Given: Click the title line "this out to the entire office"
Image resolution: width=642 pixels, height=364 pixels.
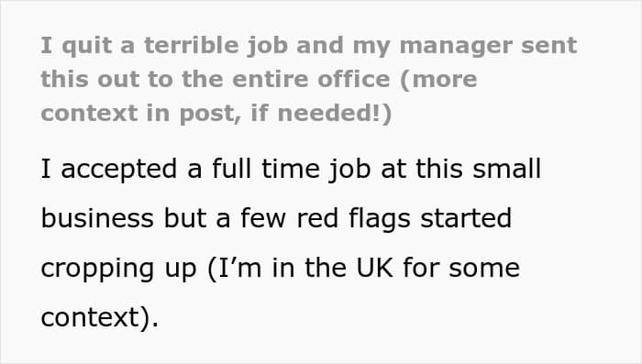Looking at the screenshot, I should point(259,79).
